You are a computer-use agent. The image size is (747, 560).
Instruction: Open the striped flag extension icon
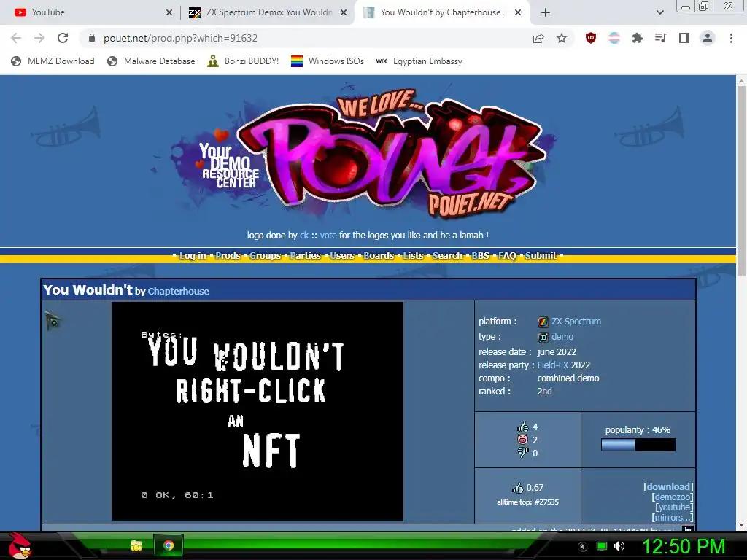pos(614,38)
